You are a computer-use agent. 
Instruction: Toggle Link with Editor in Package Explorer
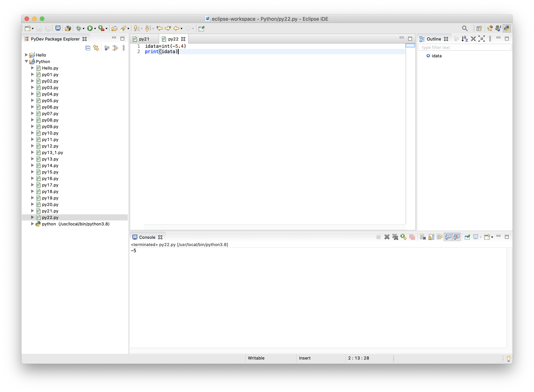pos(96,48)
